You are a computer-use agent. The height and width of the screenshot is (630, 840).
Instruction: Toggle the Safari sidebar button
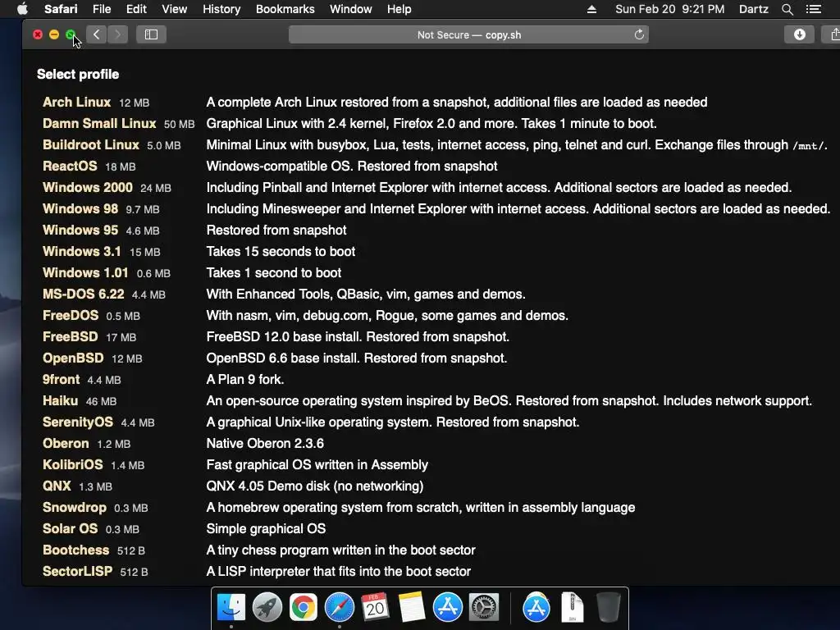click(151, 34)
